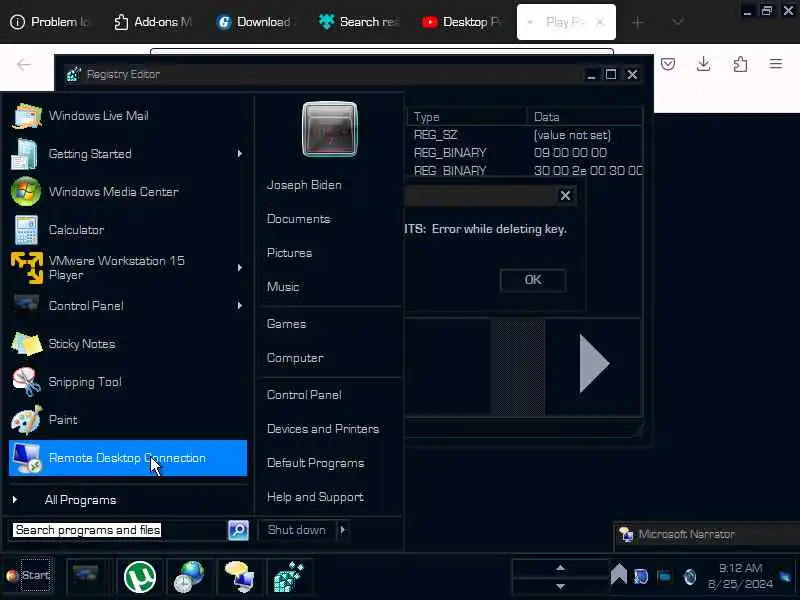
Task: Click the taskbar clock showing 9:12 AM
Action: click(x=740, y=577)
